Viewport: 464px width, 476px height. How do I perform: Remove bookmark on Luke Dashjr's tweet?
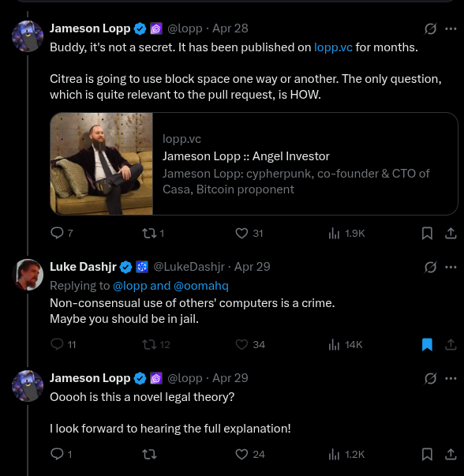(427, 344)
